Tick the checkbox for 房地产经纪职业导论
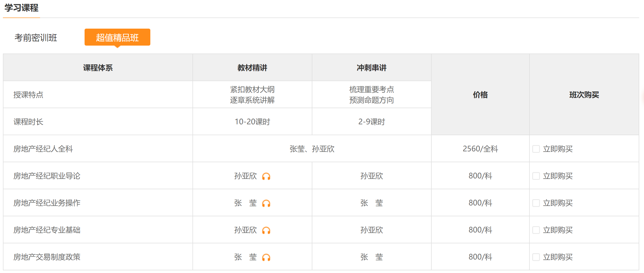 536,176
